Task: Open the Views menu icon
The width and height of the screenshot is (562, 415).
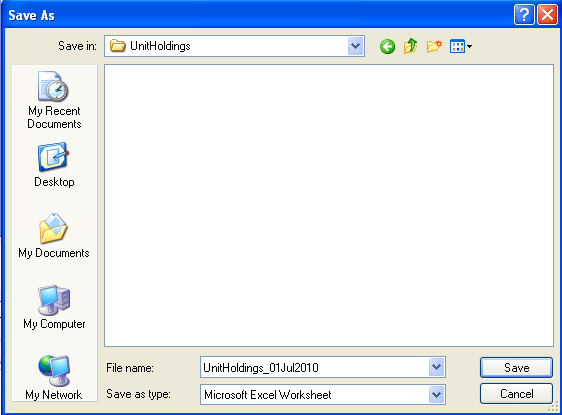Action: 457,46
